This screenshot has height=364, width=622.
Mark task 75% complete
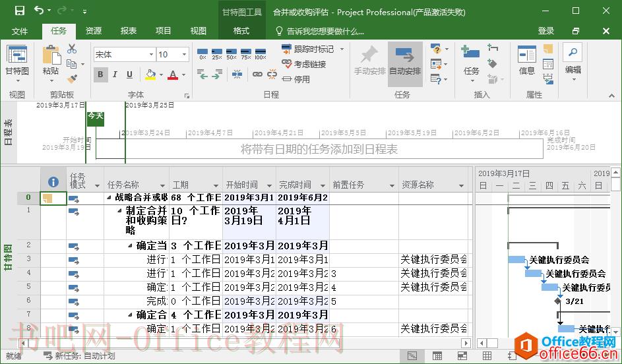246,54
